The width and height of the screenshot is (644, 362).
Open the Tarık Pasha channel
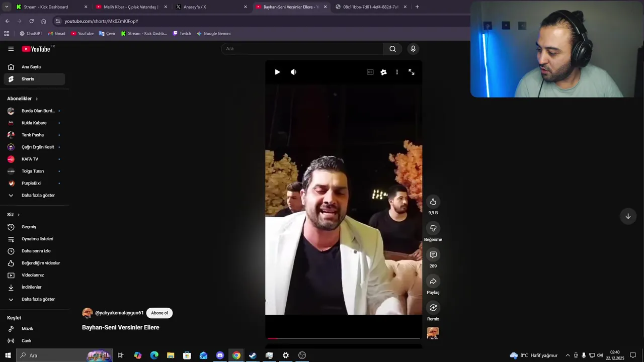click(34, 135)
